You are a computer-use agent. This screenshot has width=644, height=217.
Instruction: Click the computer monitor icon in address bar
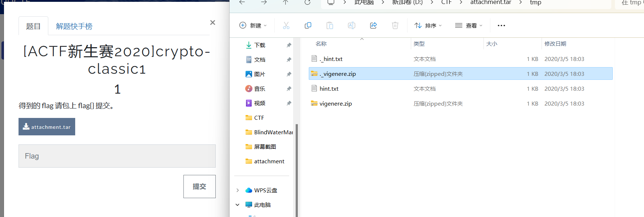[331, 2]
